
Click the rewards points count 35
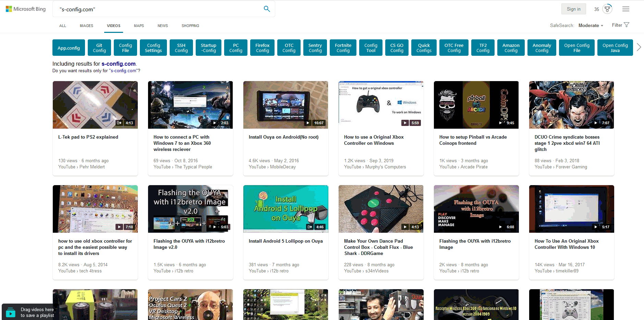pyautogui.click(x=596, y=9)
